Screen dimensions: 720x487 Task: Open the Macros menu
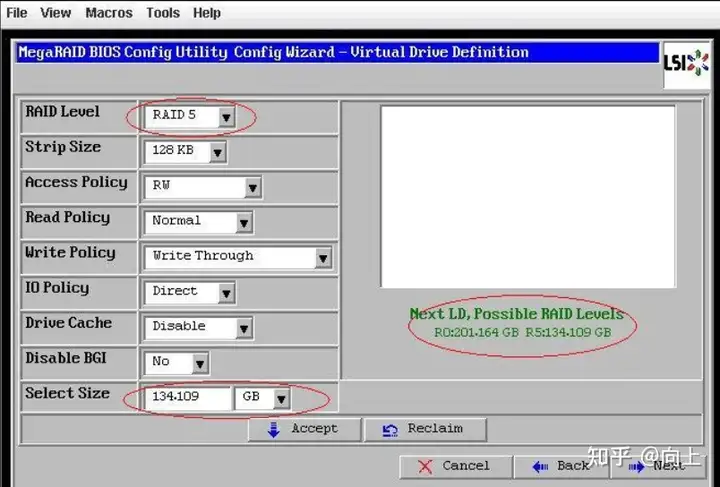tap(109, 13)
